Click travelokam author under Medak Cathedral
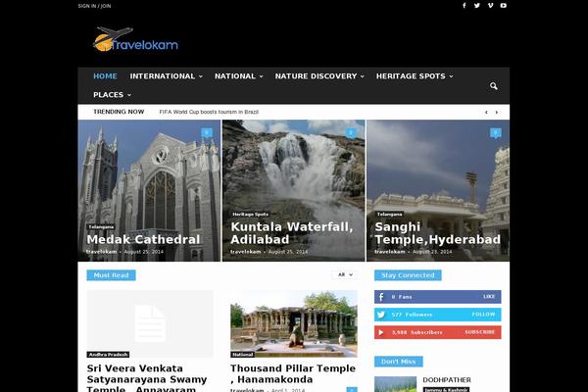The image size is (588, 392). [x=102, y=252]
